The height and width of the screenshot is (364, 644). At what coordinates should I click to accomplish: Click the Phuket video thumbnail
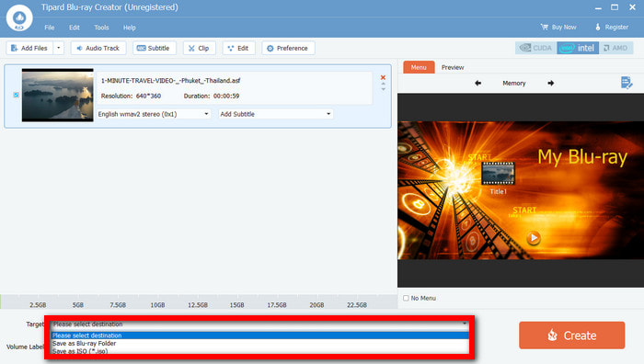(57, 96)
